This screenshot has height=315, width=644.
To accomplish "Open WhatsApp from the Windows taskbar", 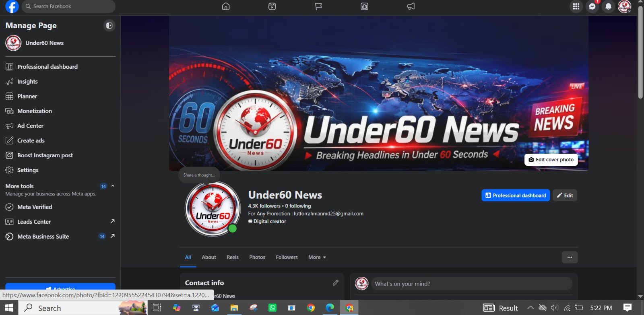I will [x=272, y=308].
